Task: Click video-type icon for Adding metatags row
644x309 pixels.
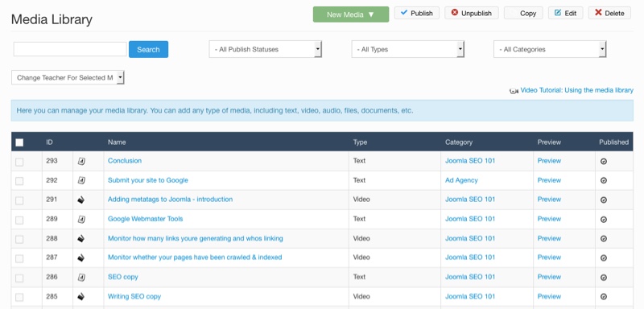Action: click(81, 200)
